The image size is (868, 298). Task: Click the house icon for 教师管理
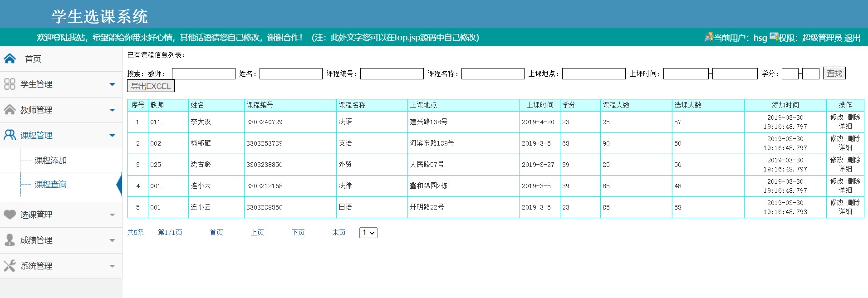coord(10,109)
